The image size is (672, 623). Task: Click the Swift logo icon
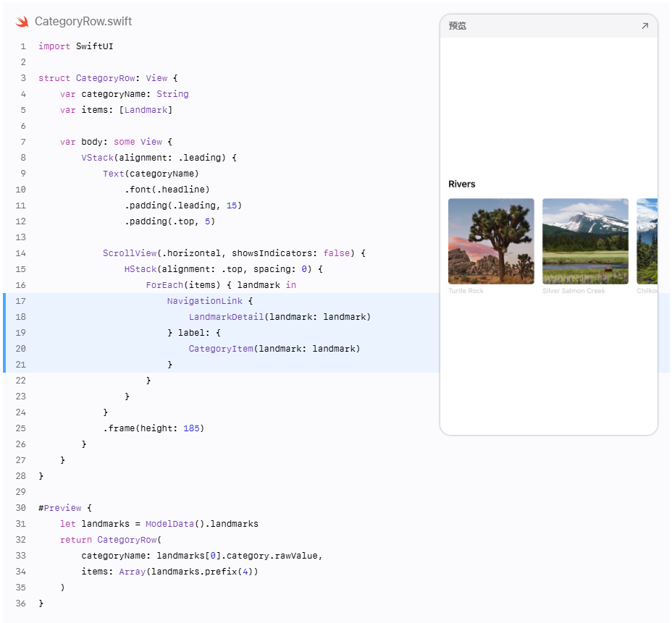(x=22, y=22)
